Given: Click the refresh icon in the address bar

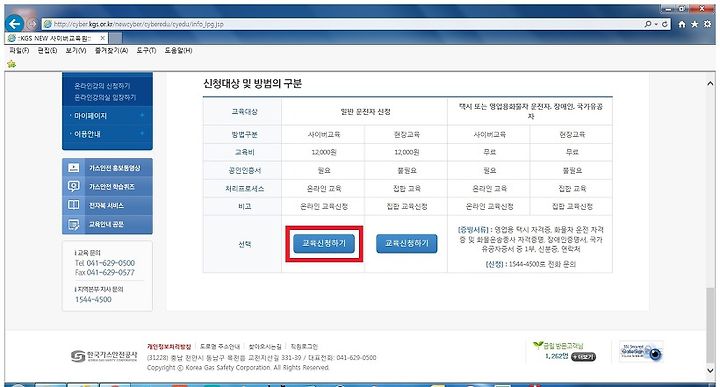Looking at the screenshot, I should coord(664,24).
